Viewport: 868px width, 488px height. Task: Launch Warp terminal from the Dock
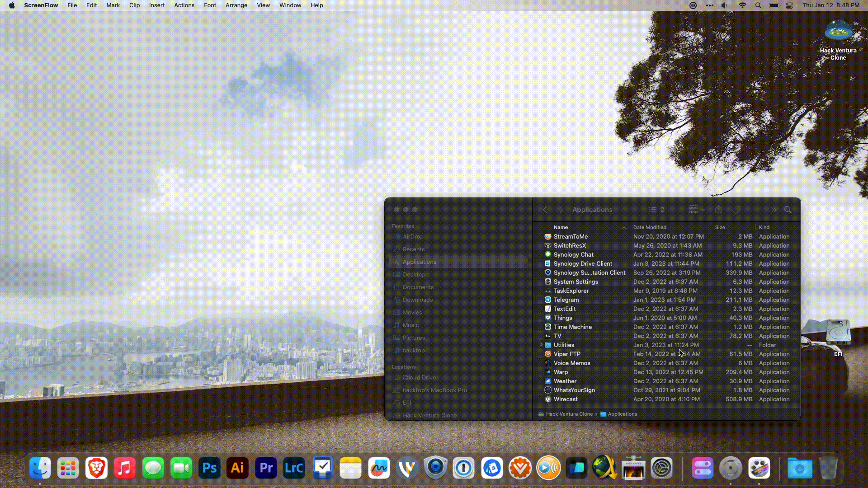pos(577,468)
